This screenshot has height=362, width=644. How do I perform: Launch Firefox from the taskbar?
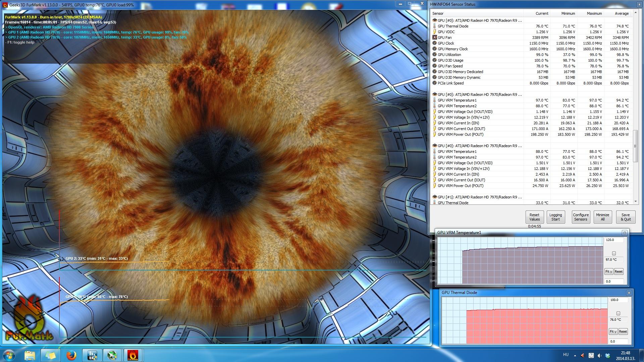tap(71, 355)
